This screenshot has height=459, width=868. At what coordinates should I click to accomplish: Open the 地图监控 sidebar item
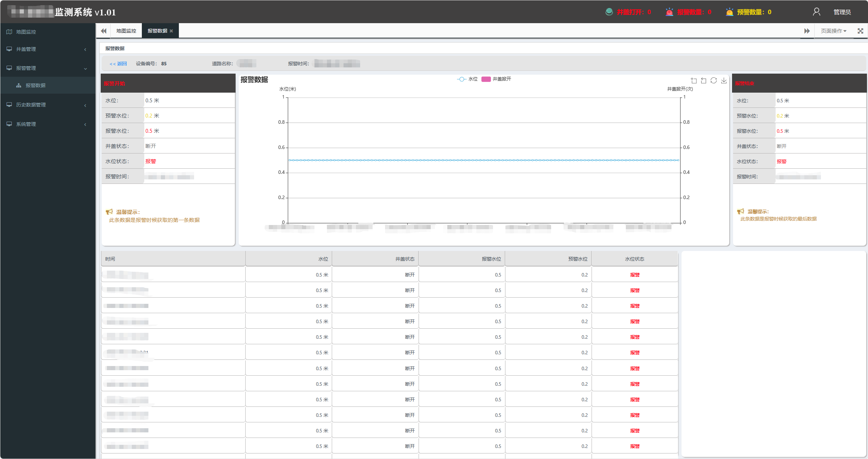(48, 32)
